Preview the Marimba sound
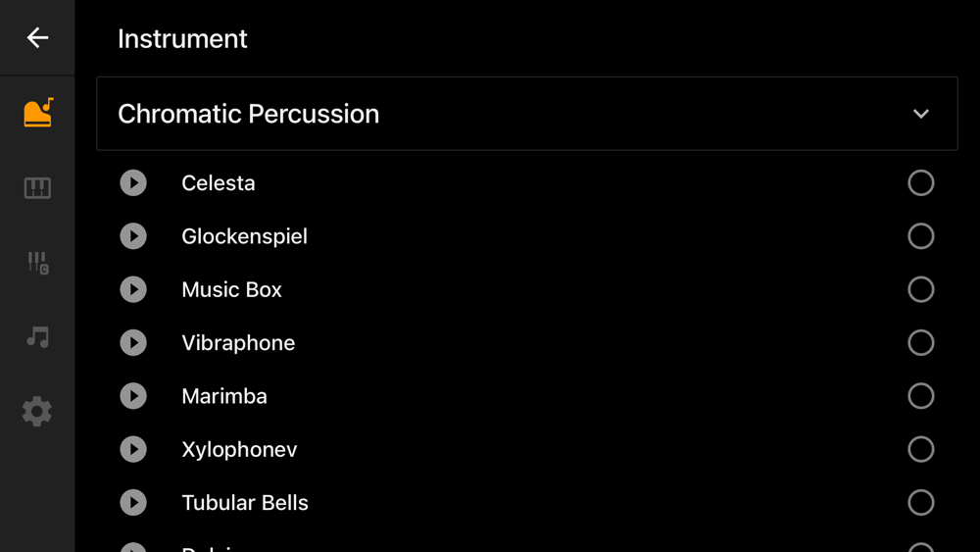980x552 pixels. 133,396
